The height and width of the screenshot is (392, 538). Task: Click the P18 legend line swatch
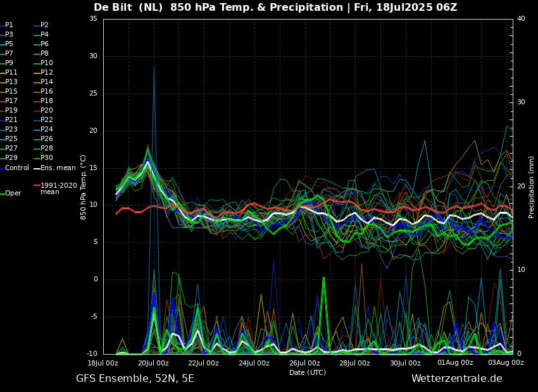point(37,101)
